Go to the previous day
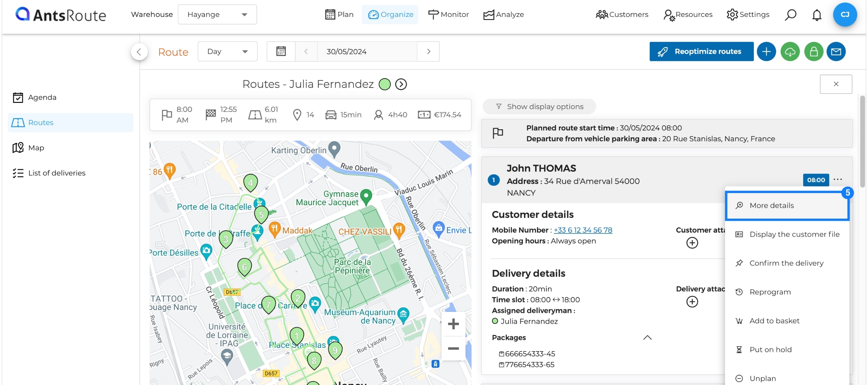Viewport: 868px width, 385px height. (306, 52)
